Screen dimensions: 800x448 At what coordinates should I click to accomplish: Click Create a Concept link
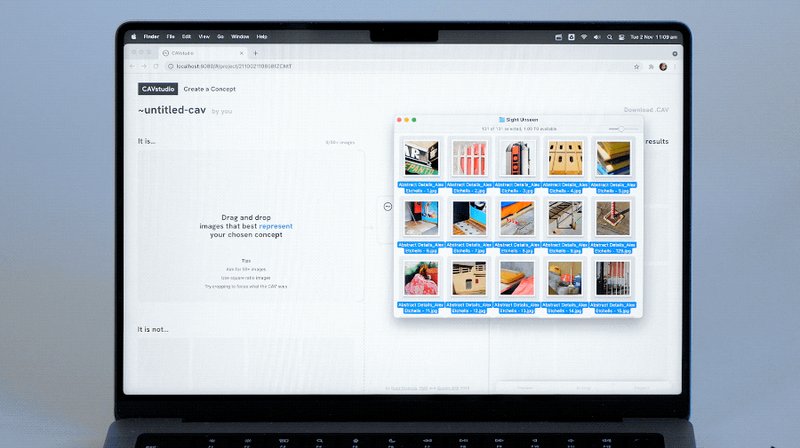click(x=210, y=89)
